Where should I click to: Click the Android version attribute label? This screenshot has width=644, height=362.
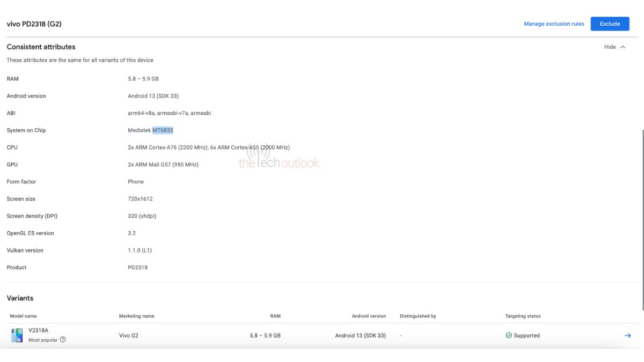tap(26, 96)
